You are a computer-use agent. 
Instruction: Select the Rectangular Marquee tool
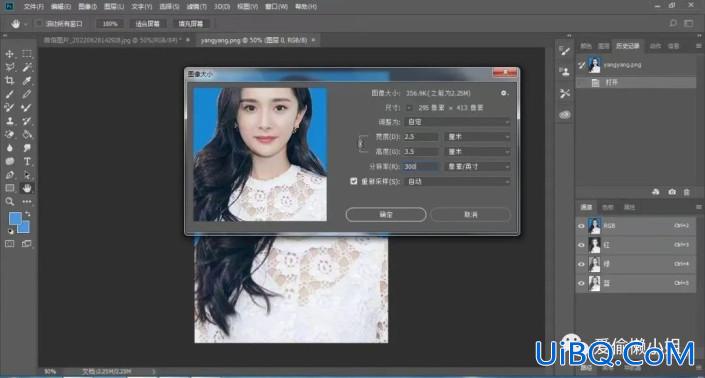(27, 54)
